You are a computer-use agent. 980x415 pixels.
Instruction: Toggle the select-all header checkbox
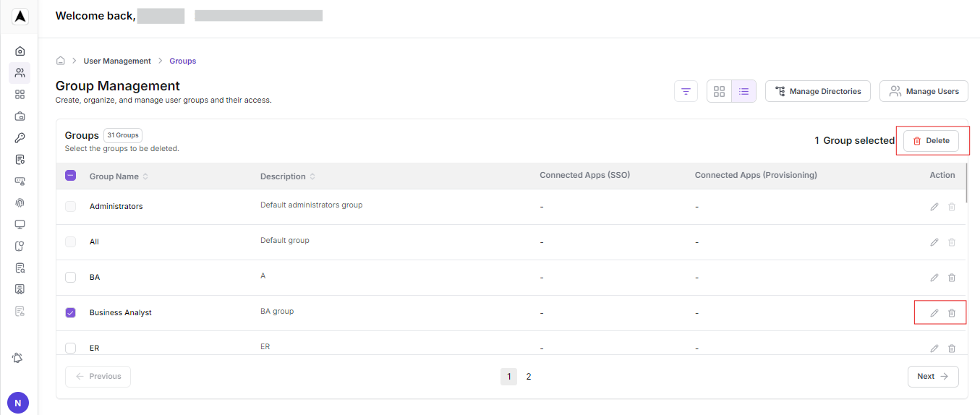(x=70, y=175)
